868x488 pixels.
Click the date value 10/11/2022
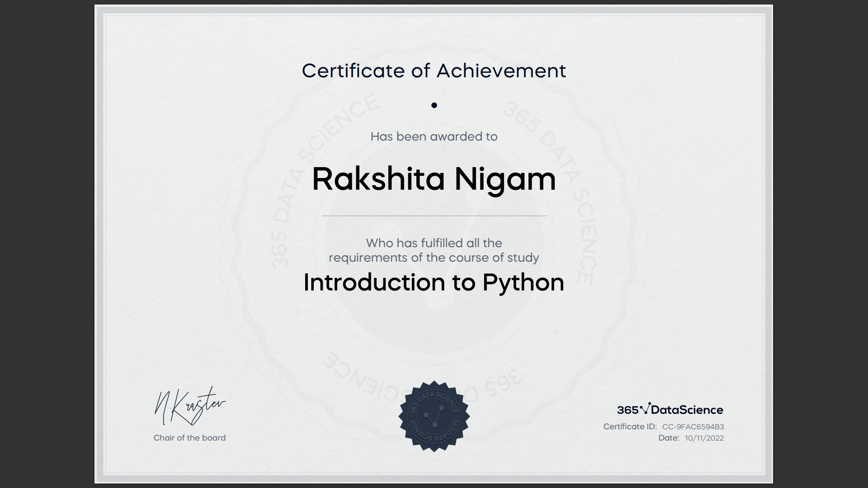pos(704,438)
